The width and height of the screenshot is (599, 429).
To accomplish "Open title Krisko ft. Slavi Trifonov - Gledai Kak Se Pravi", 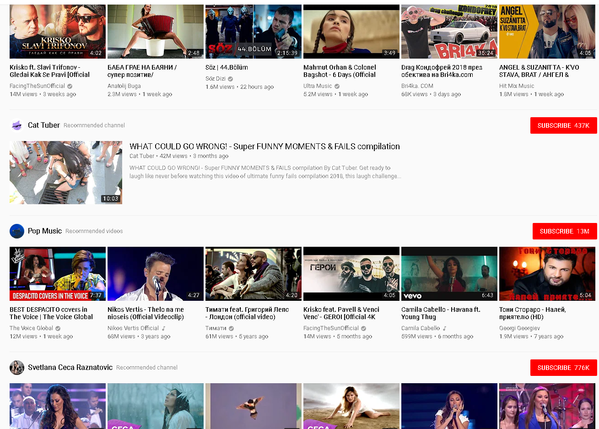I will coord(50,71).
